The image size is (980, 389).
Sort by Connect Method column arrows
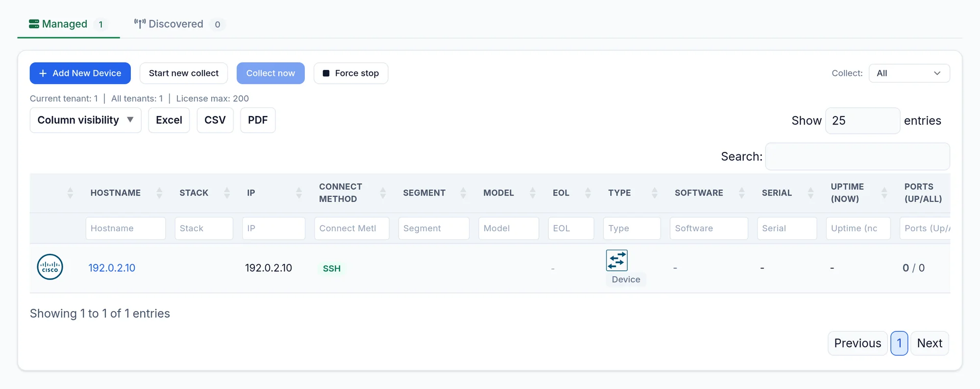(383, 193)
